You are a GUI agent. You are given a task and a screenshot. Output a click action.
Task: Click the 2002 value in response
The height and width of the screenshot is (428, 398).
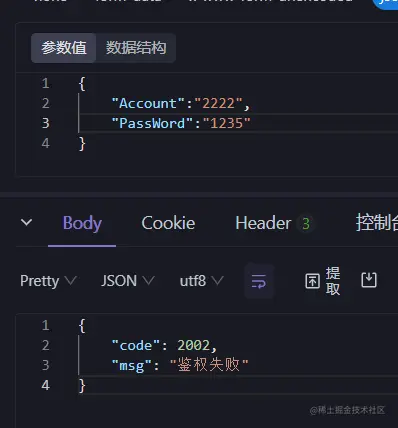pyautogui.click(x=194, y=346)
